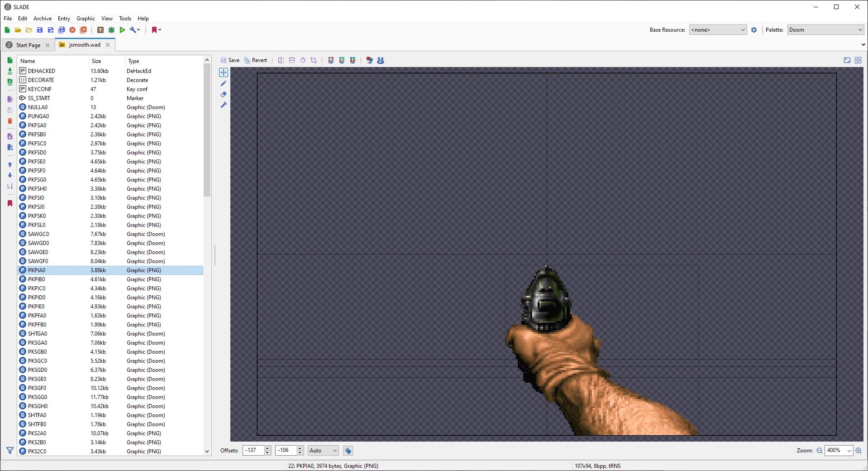Viewport: 868px width, 471px height.
Task: Select the Eraser tool
Action: [224, 94]
